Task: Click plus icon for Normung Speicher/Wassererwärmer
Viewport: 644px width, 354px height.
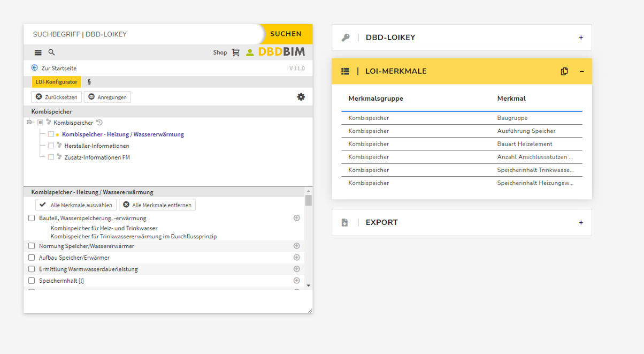Action: (297, 246)
